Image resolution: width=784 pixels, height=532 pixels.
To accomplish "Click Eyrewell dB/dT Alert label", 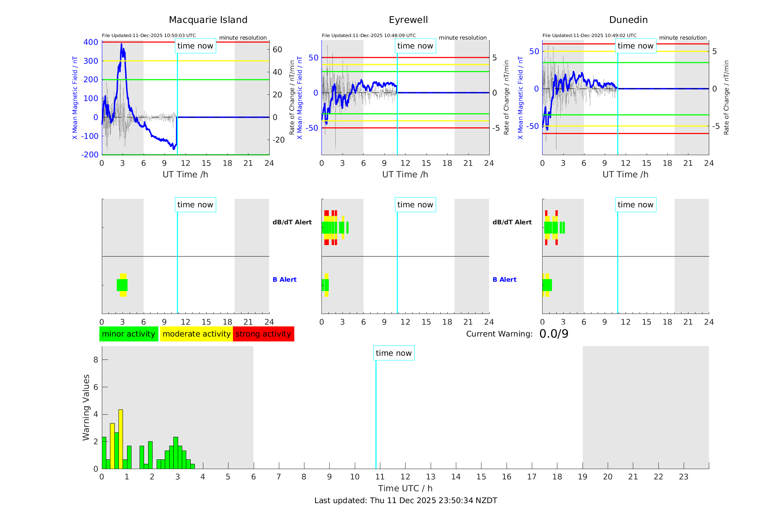I will click(x=292, y=222).
